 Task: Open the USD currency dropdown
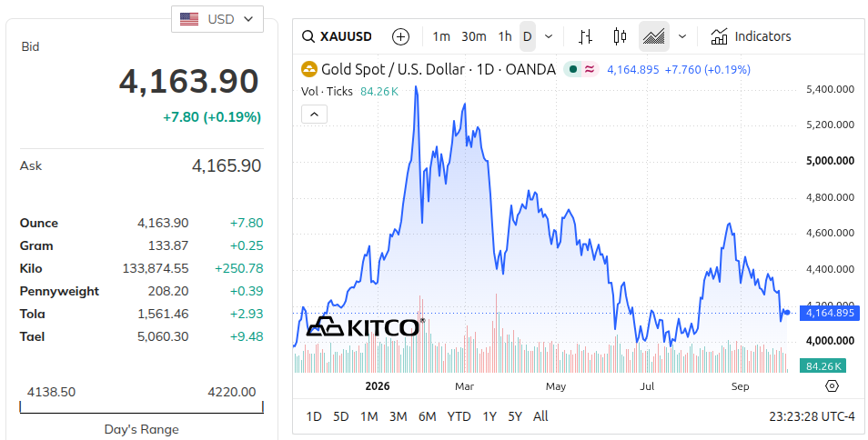[217, 19]
